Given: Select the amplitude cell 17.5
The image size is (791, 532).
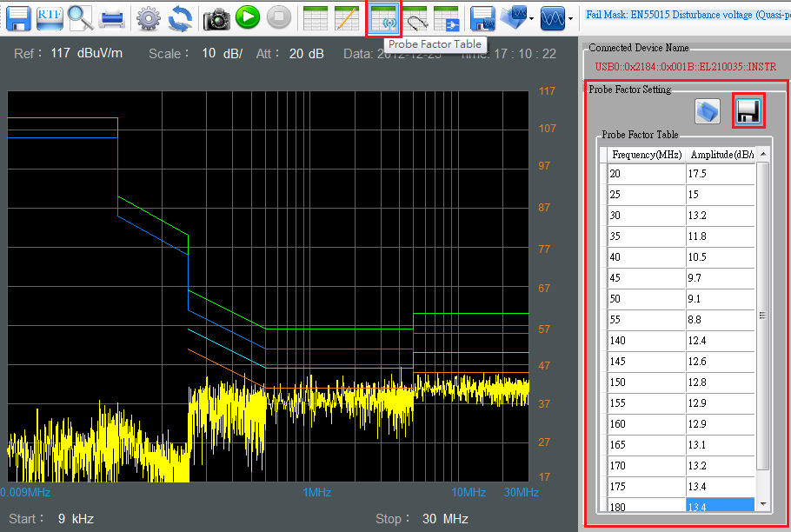Looking at the screenshot, I should click(x=721, y=174).
